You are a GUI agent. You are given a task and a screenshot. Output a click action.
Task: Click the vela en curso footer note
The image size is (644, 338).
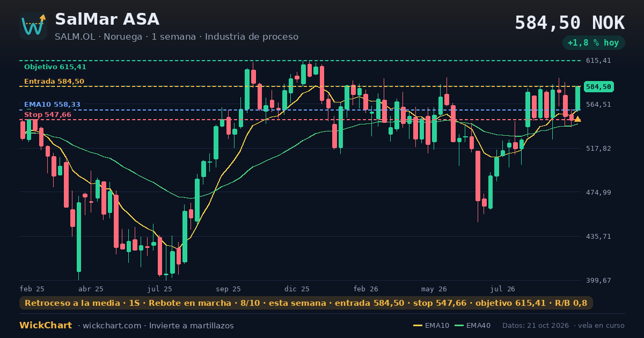coord(602,326)
